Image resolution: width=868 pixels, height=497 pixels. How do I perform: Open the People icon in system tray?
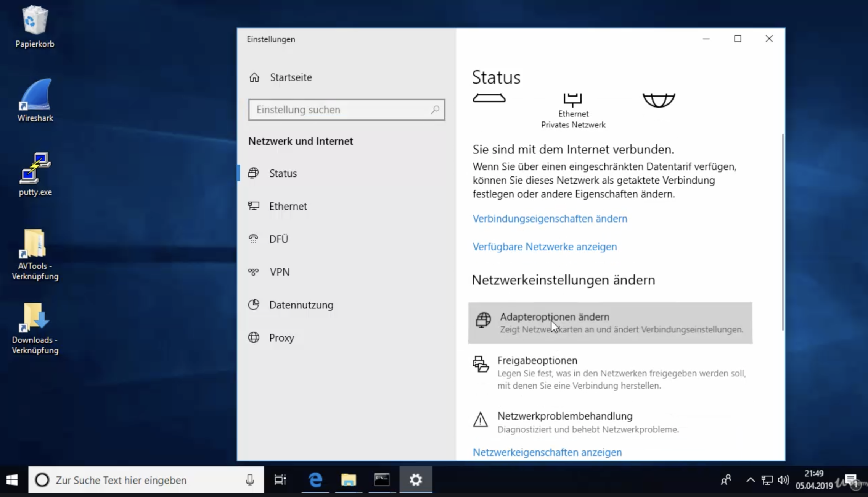point(726,480)
